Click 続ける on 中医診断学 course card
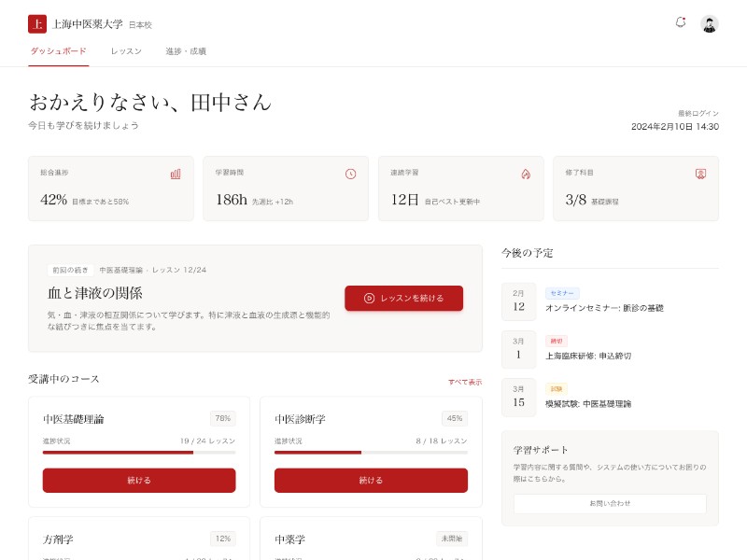The image size is (747, 560). (371, 480)
